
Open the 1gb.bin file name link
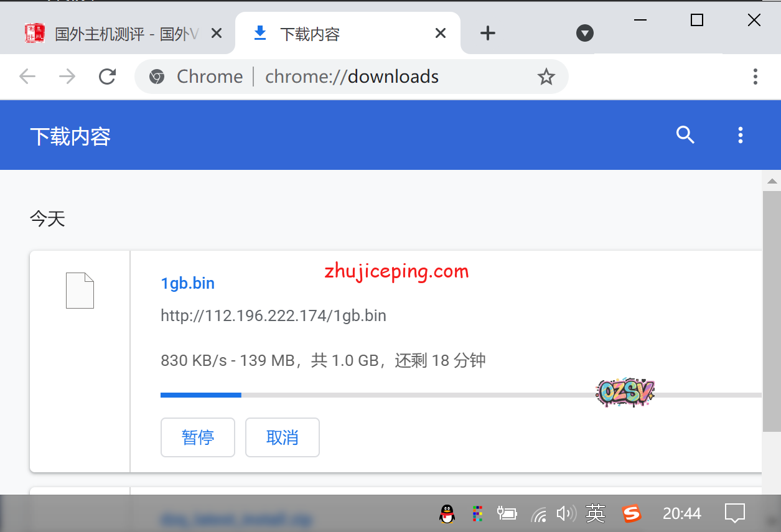[x=187, y=283]
